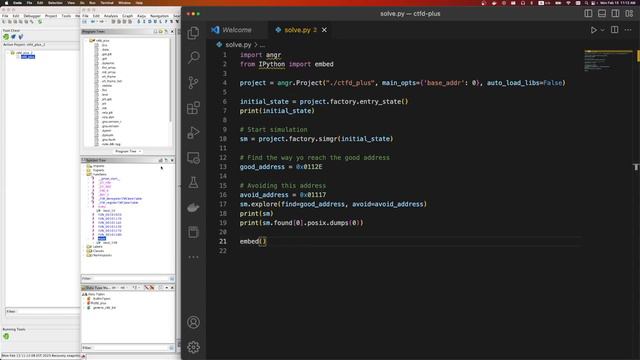Open the Accounts menu in VS Code
640x360 pixels.
[193, 322]
